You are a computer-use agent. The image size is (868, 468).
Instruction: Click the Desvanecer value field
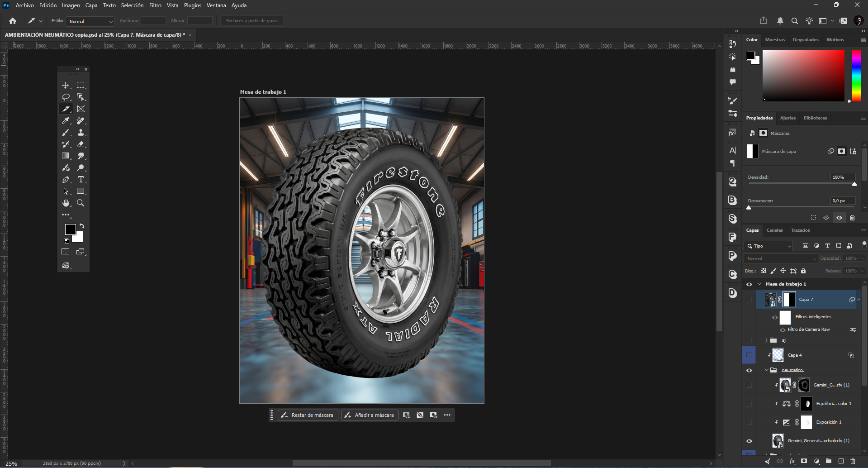tap(843, 201)
